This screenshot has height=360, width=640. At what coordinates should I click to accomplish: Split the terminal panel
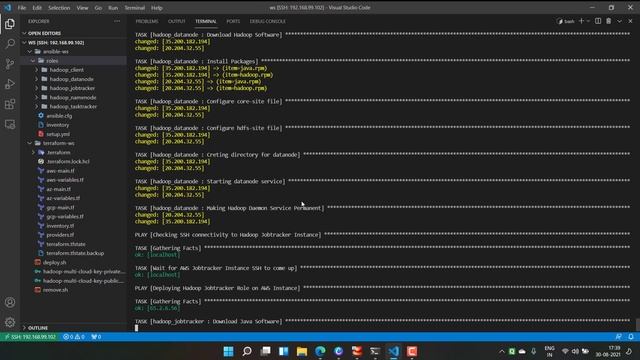click(x=598, y=21)
